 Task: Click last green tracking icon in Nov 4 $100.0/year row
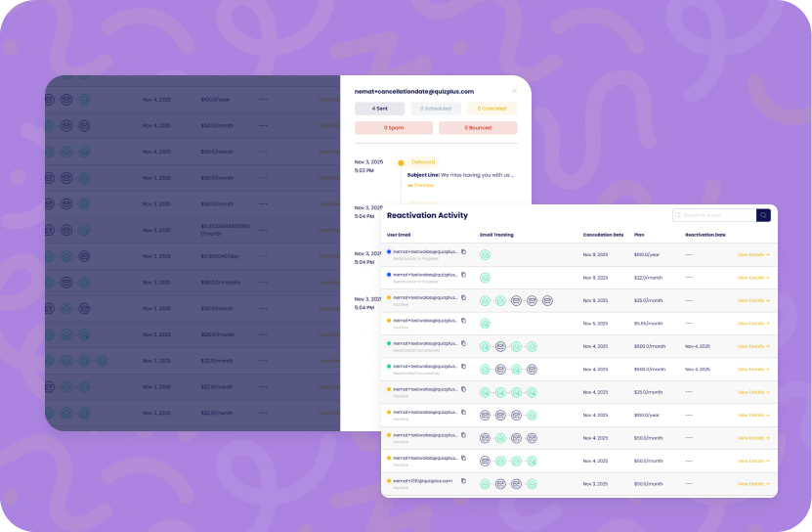(532, 416)
